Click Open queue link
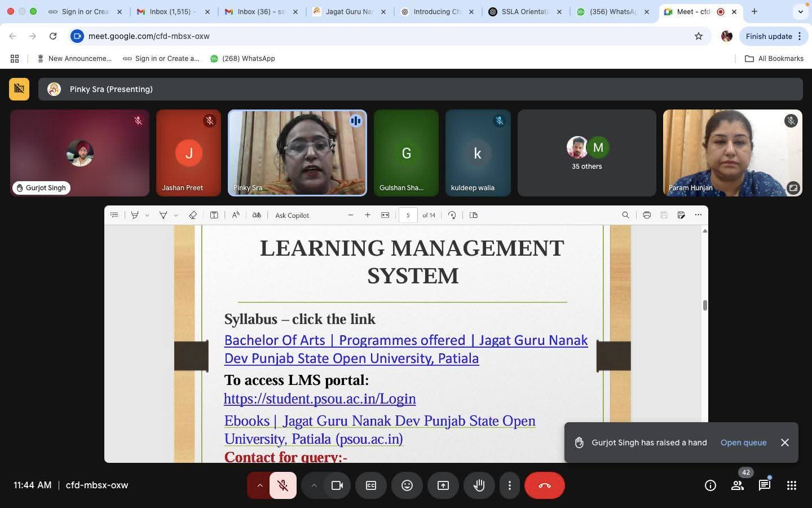Viewport: 812px width, 508px height. pos(743,443)
